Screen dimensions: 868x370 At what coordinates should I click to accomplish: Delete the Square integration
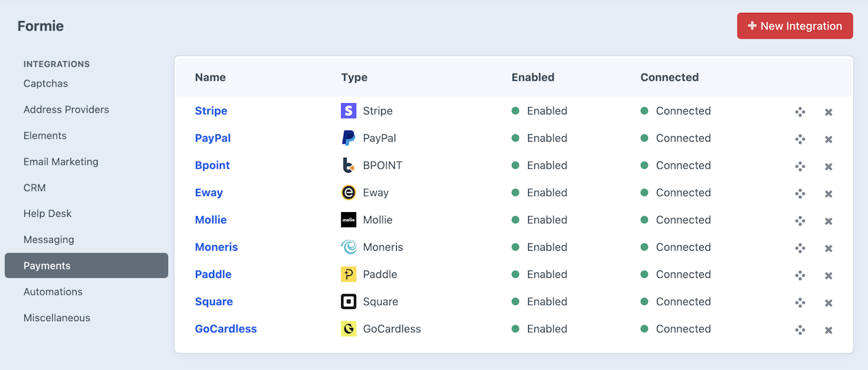coord(829,303)
